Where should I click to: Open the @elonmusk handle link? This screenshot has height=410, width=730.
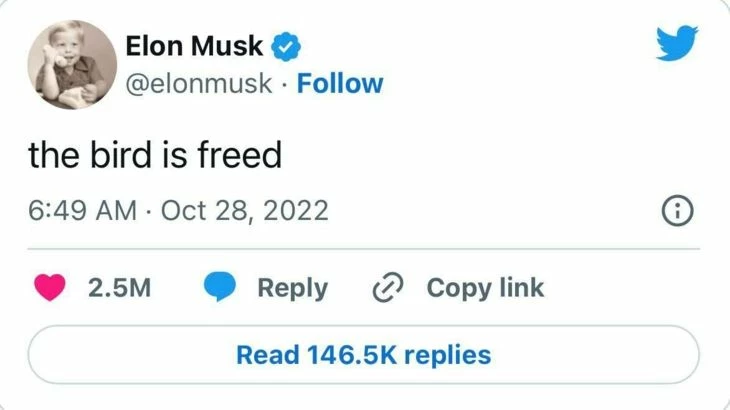199,84
